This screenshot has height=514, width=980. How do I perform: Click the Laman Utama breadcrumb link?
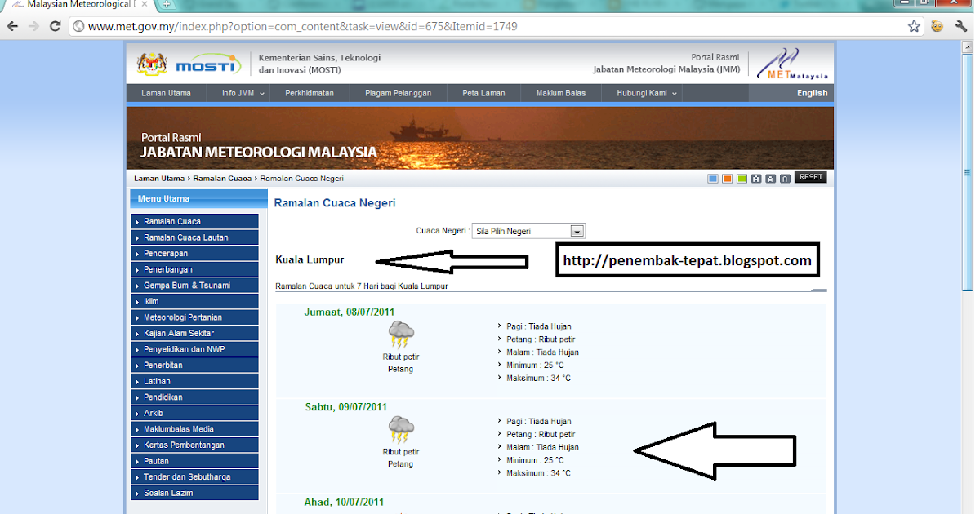coord(159,178)
